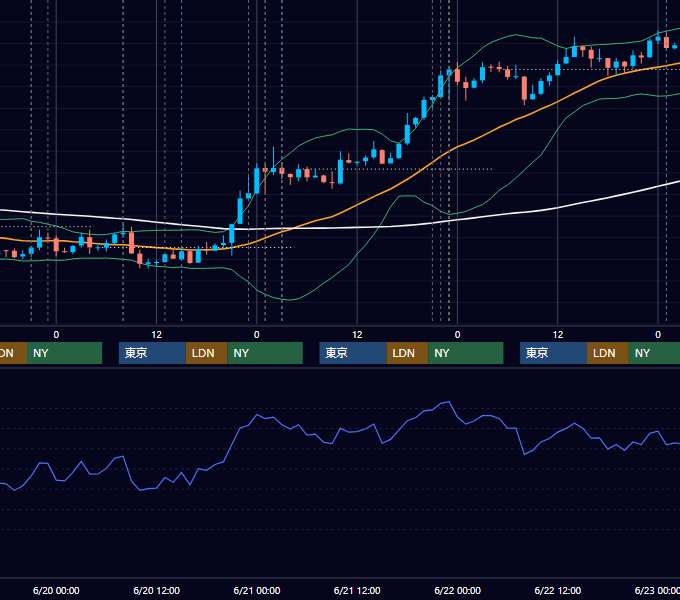Select the LDN session block for 6/21
This screenshot has width=680, height=600.
click(x=407, y=353)
